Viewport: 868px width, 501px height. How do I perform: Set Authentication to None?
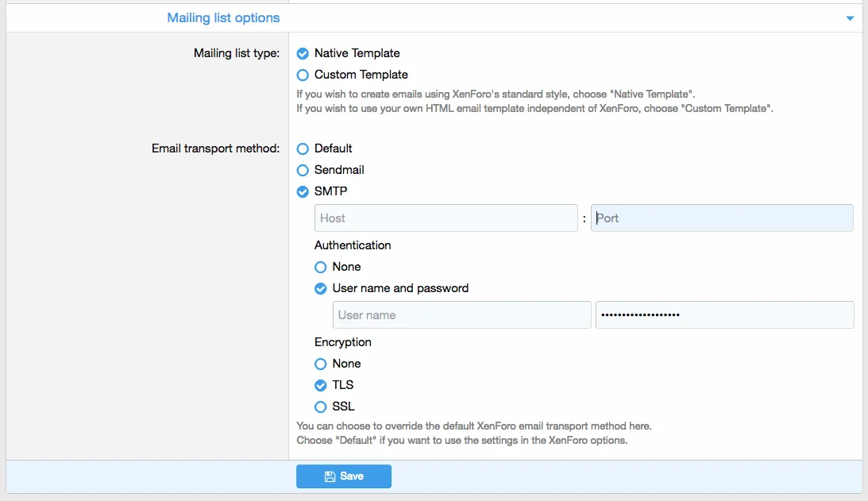click(321, 268)
